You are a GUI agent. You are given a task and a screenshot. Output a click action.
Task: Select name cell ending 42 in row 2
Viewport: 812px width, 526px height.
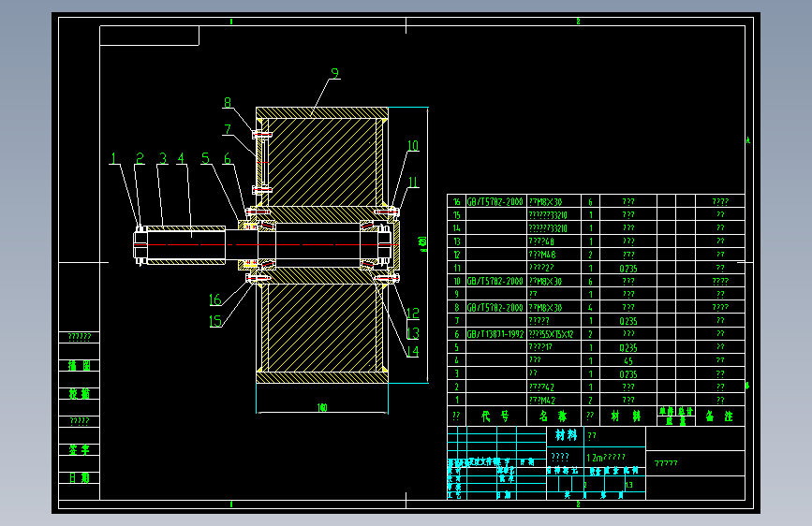541,387
